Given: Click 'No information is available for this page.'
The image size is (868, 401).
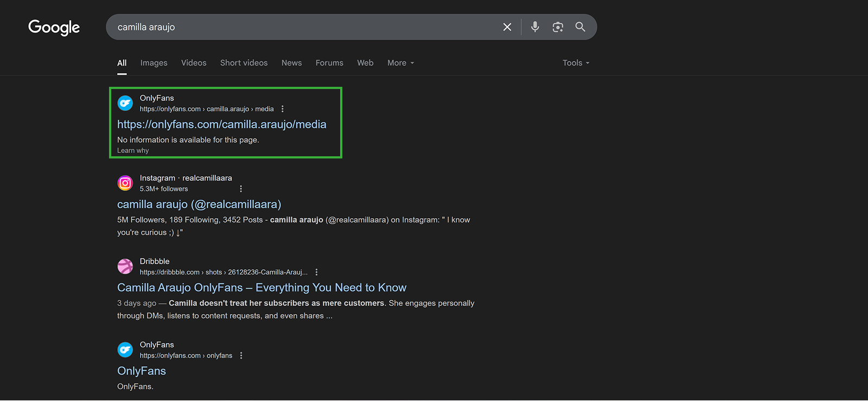Looking at the screenshot, I should (188, 140).
